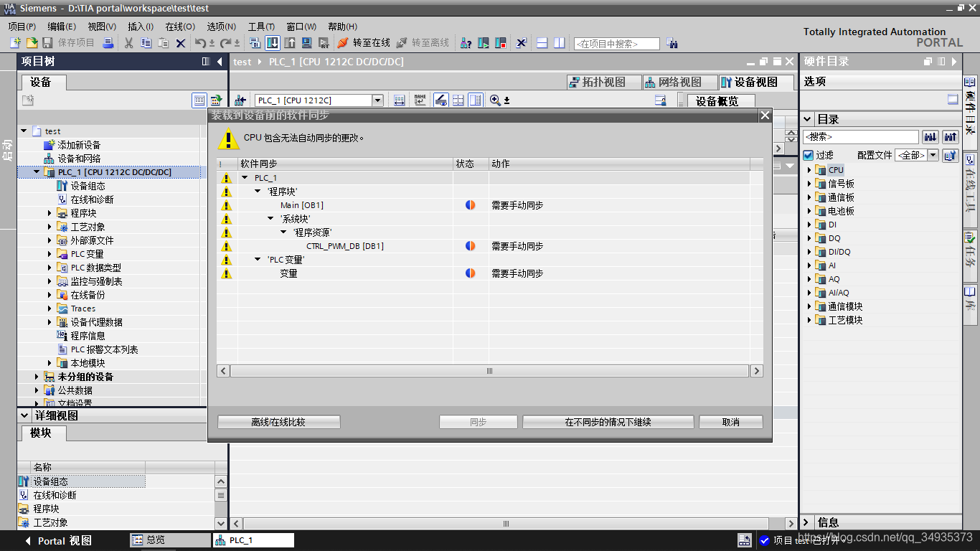
Task: Click the Undo arrow icon
Action: (200, 43)
